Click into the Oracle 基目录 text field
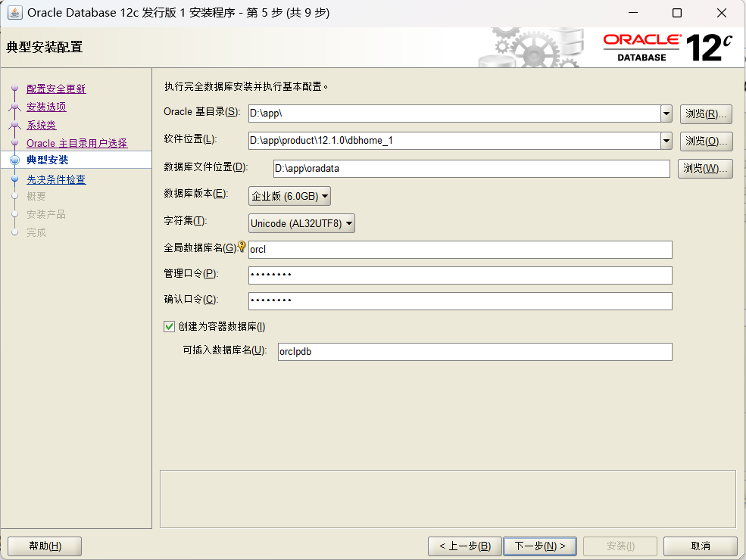The image size is (746, 560). [x=454, y=114]
